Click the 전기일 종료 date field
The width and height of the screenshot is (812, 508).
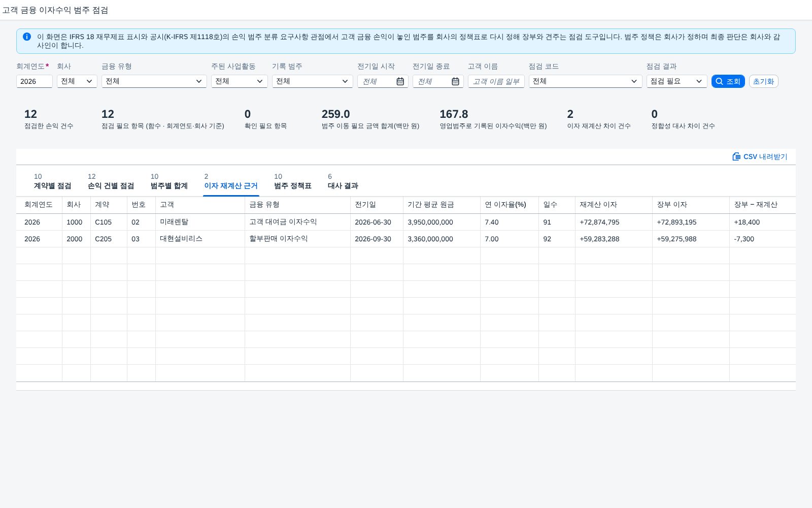[x=438, y=81]
